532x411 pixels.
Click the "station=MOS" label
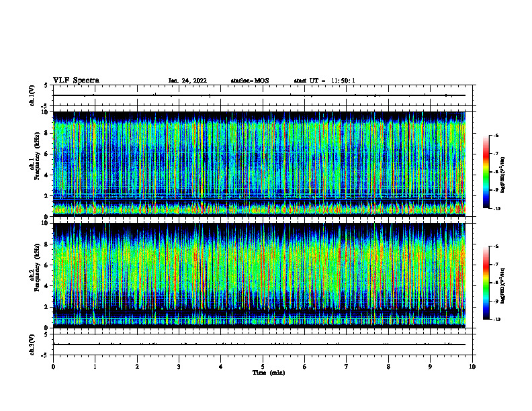click(250, 81)
